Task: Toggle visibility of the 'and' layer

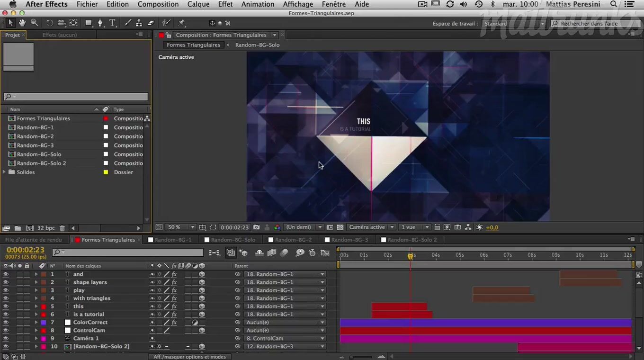Action: click(x=6, y=274)
